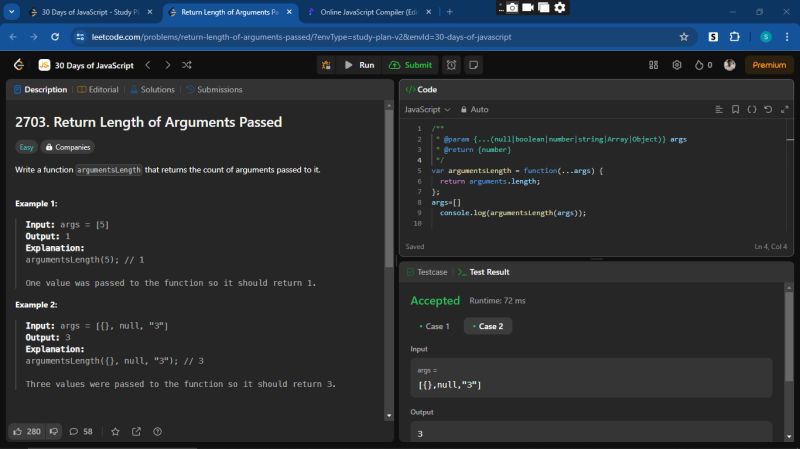Open the 30 Days of JavaScript study plan link
This screenshot has width=800, height=449.
86,65
